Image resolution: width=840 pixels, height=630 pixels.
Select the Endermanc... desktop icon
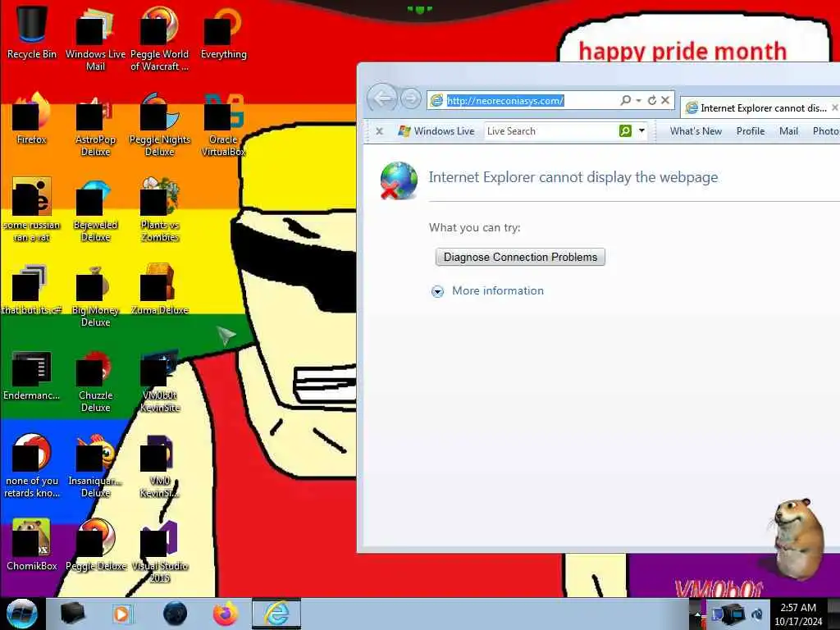(32, 375)
